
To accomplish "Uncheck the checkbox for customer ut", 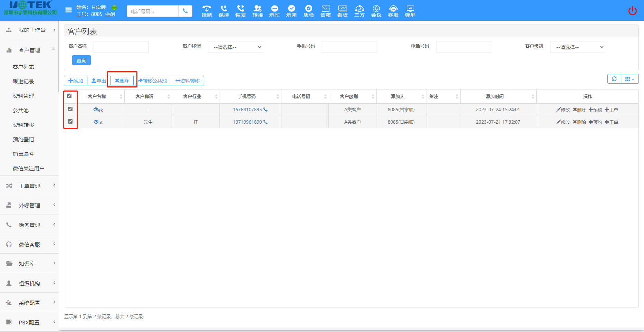I will point(70,122).
